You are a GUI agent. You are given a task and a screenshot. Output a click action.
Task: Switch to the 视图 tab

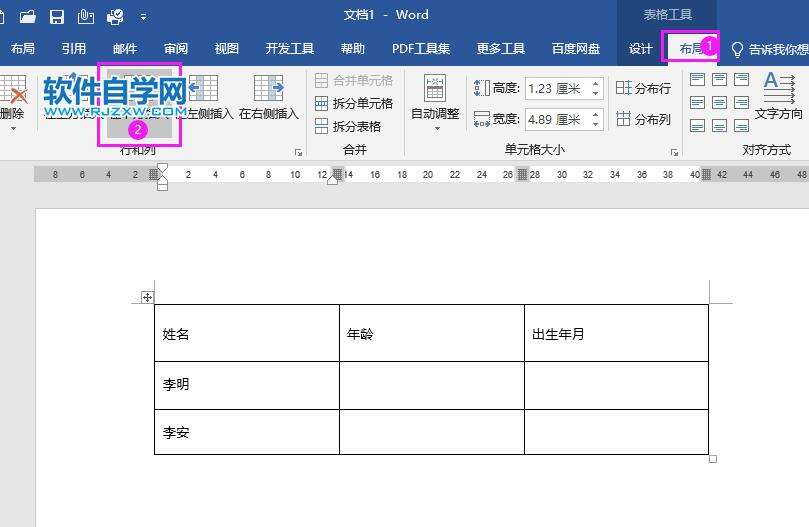[226, 49]
